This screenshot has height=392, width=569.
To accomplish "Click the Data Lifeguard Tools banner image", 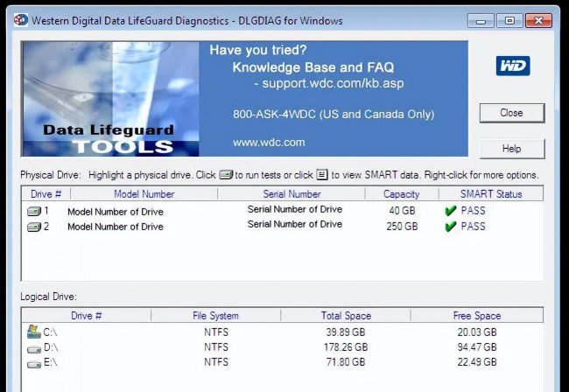I will (110, 99).
